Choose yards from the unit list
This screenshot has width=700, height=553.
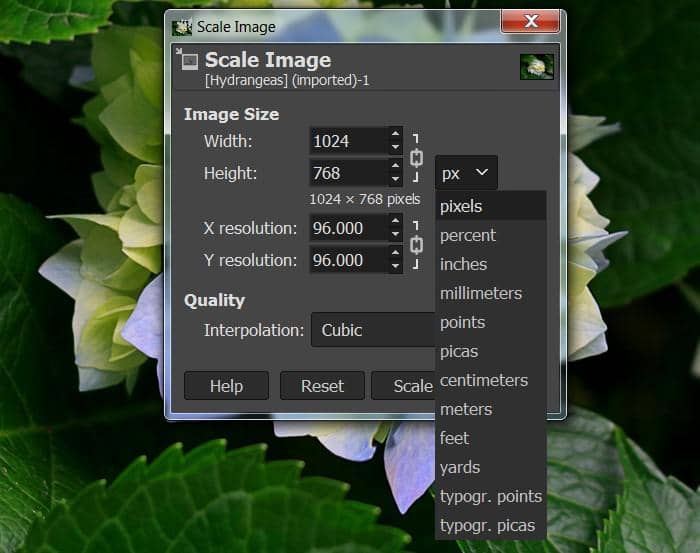pos(491,467)
